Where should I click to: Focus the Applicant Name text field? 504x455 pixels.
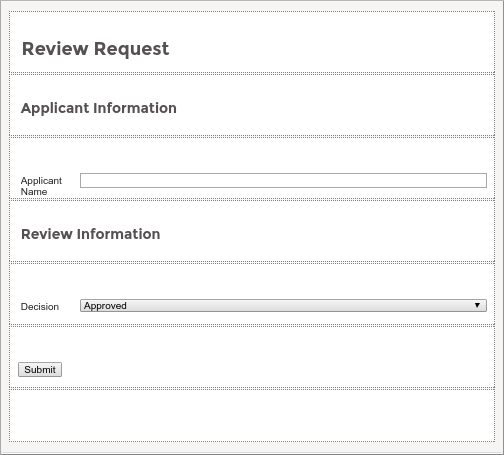[x=283, y=180]
